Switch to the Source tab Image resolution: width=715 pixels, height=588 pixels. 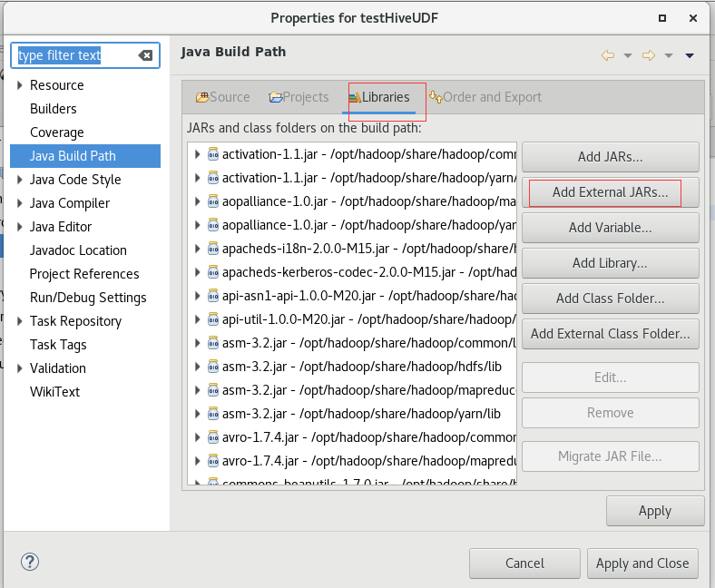pos(222,97)
